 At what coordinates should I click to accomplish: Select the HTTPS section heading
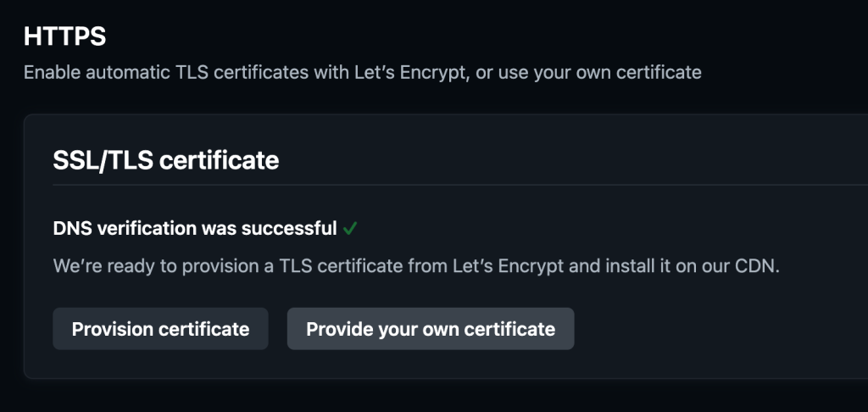tap(64, 36)
